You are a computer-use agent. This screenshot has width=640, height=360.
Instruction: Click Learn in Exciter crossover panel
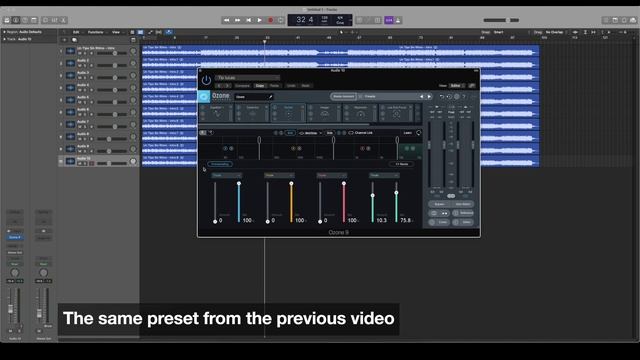407,133
